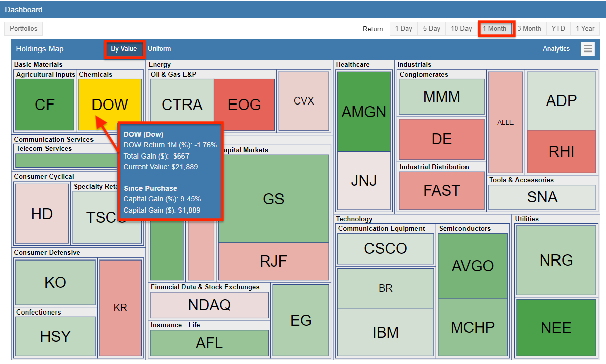Click the Consumer Cyclical sector header
The image size is (606, 364).
point(43,176)
